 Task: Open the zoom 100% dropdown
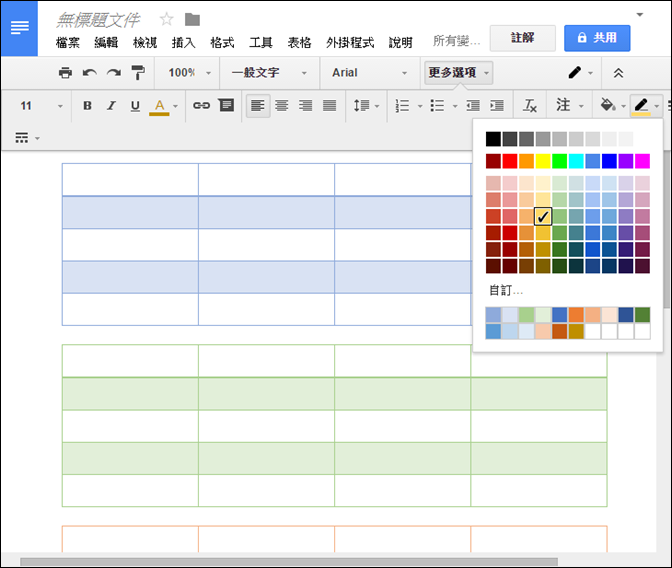point(189,73)
